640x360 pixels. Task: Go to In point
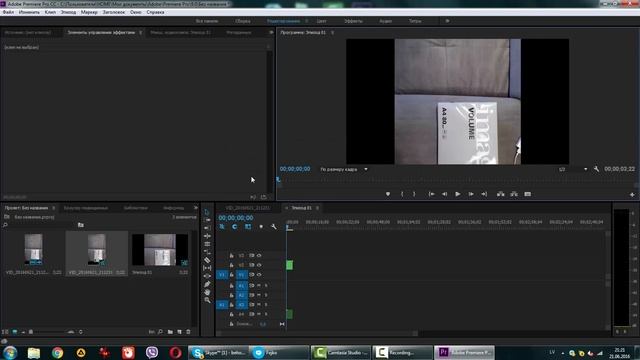tap(431, 194)
